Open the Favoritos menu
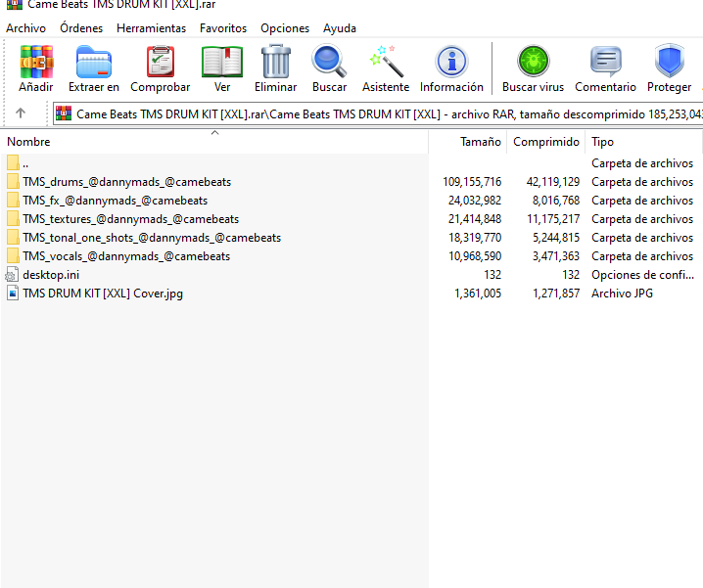The height and width of the screenshot is (588, 703). (223, 28)
